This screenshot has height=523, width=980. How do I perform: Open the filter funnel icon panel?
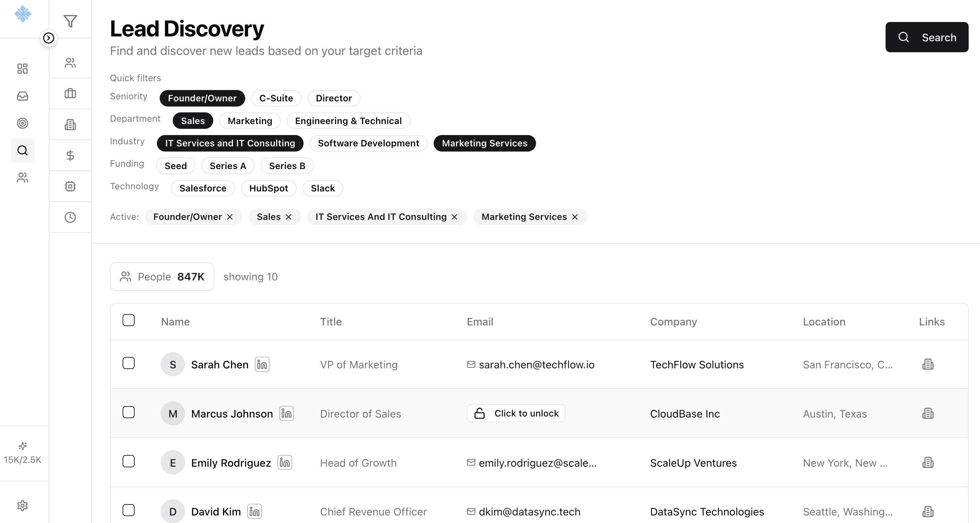(x=70, y=21)
